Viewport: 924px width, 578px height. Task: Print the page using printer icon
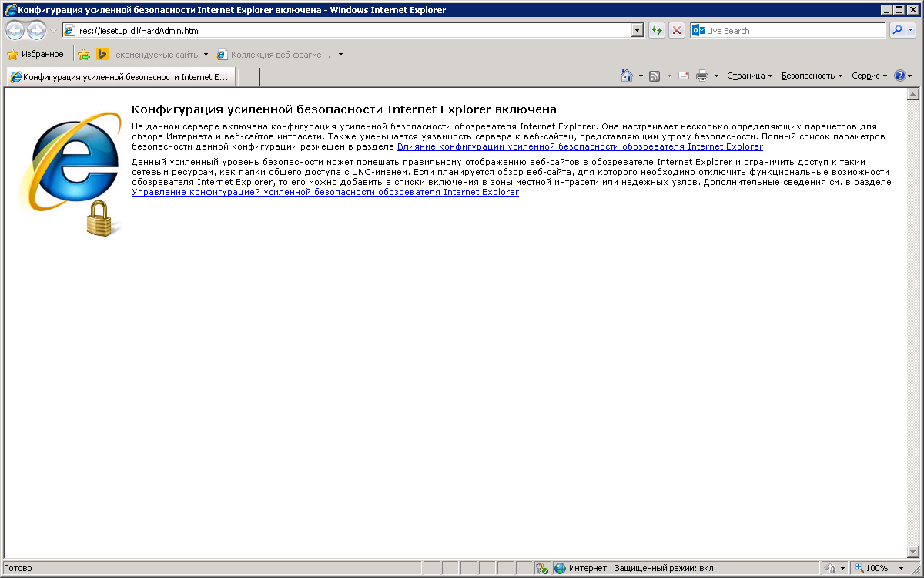tap(702, 76)
